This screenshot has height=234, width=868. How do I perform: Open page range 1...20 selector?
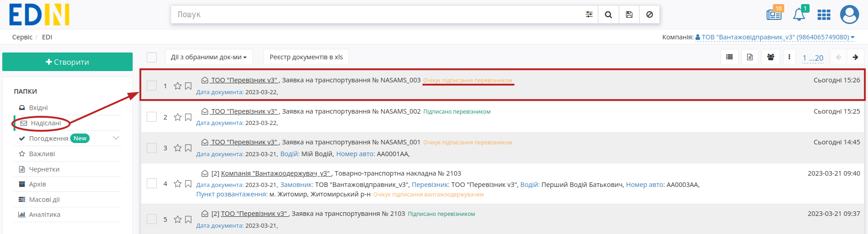tap(813, 58)
